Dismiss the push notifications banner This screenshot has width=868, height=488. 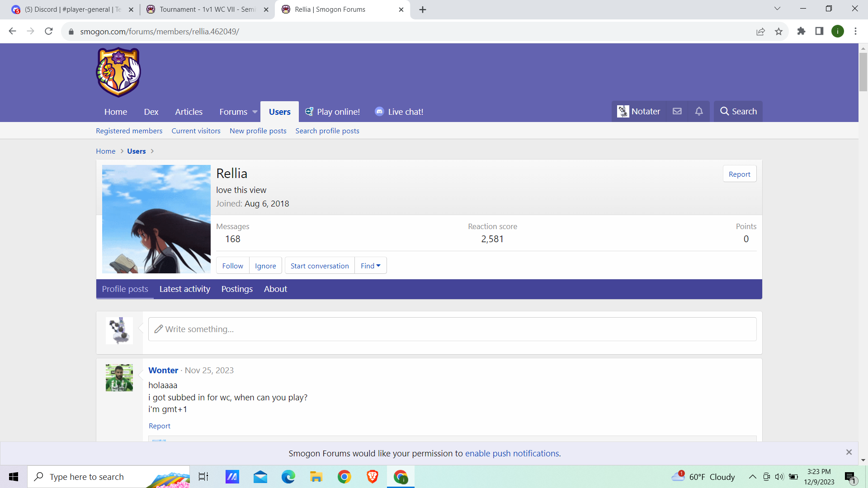tap(849, 452)
